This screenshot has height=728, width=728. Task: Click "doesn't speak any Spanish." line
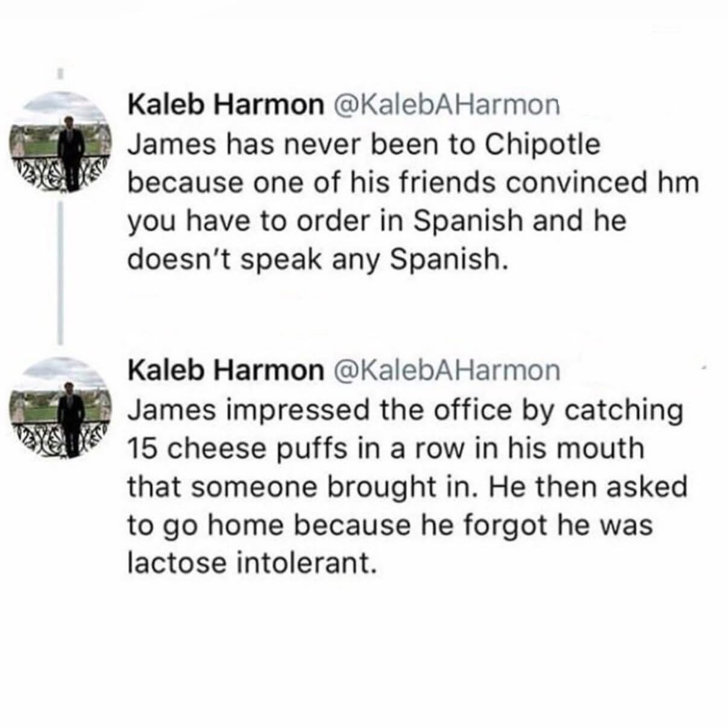point(315,259)
